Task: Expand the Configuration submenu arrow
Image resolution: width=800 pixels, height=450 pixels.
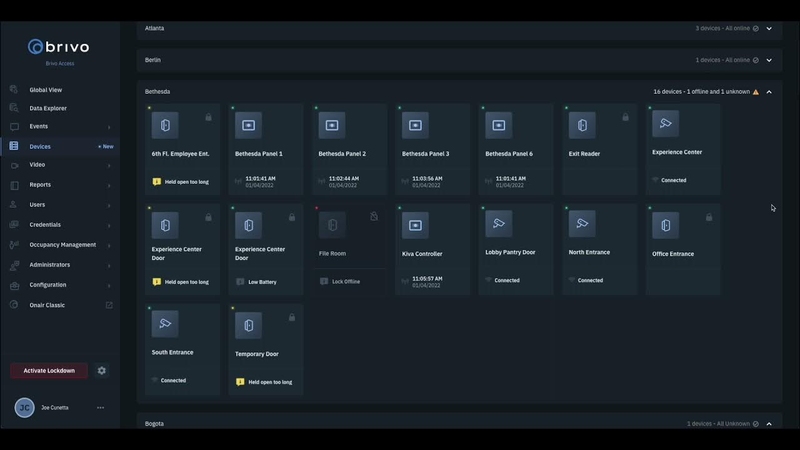Action: point(109,285)
